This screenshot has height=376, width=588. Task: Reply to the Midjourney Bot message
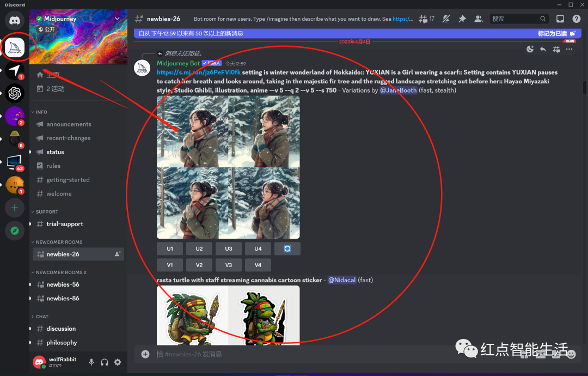click(543, 49)
